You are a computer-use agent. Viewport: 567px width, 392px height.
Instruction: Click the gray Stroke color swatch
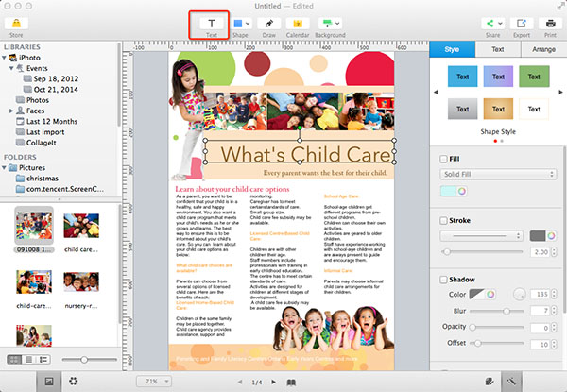coord(538,236)
